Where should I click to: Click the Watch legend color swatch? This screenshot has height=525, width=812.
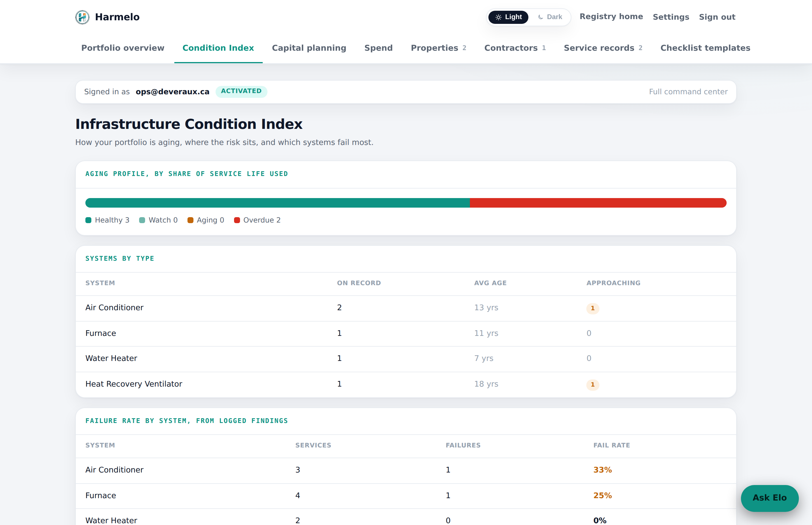coord(142,220)
